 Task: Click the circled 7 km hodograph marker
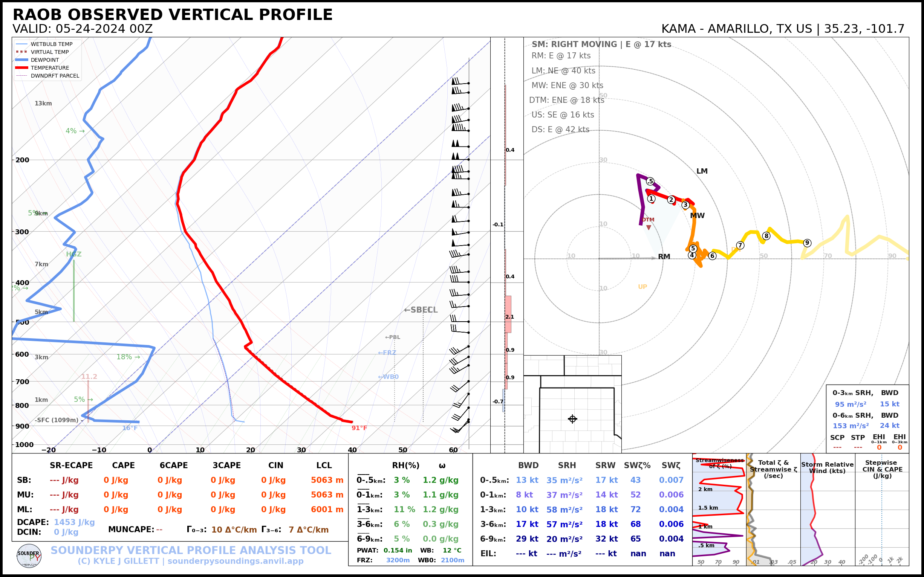[740, 246]
